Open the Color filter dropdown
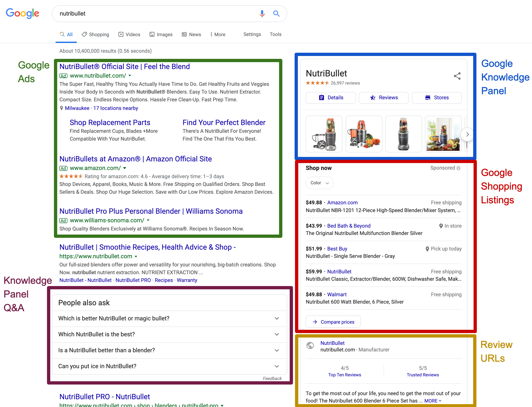 point(320,183)
